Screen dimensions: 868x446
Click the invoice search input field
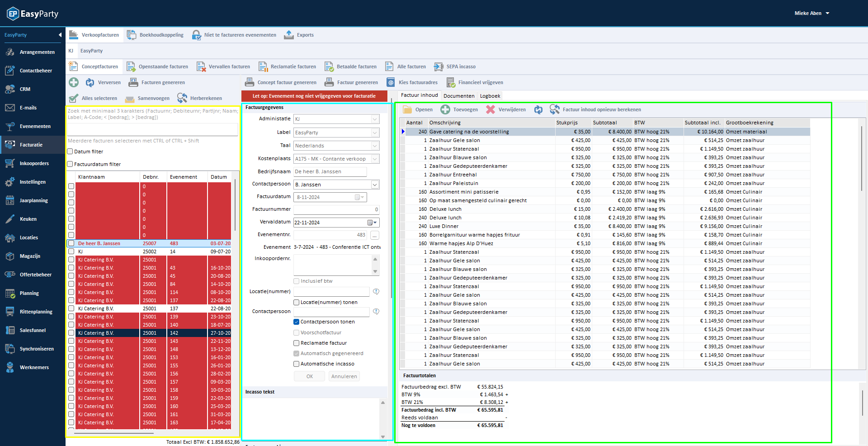point(152,129)
